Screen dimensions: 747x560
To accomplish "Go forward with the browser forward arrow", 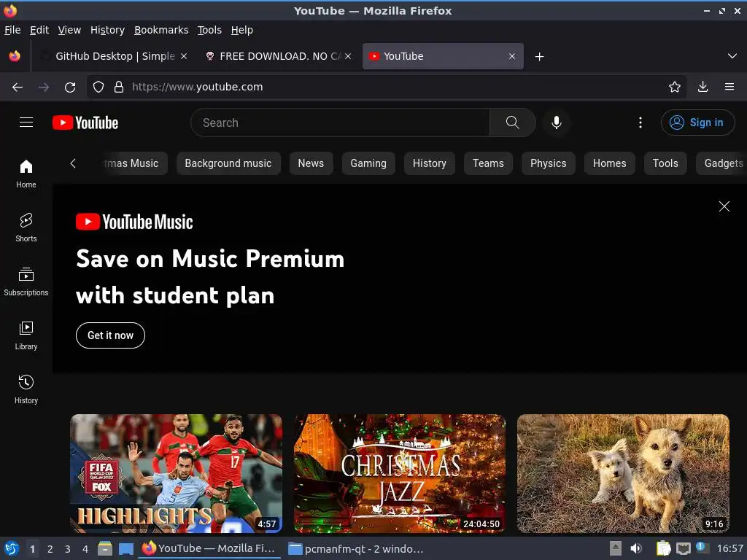I will click(x=43, y=87).
